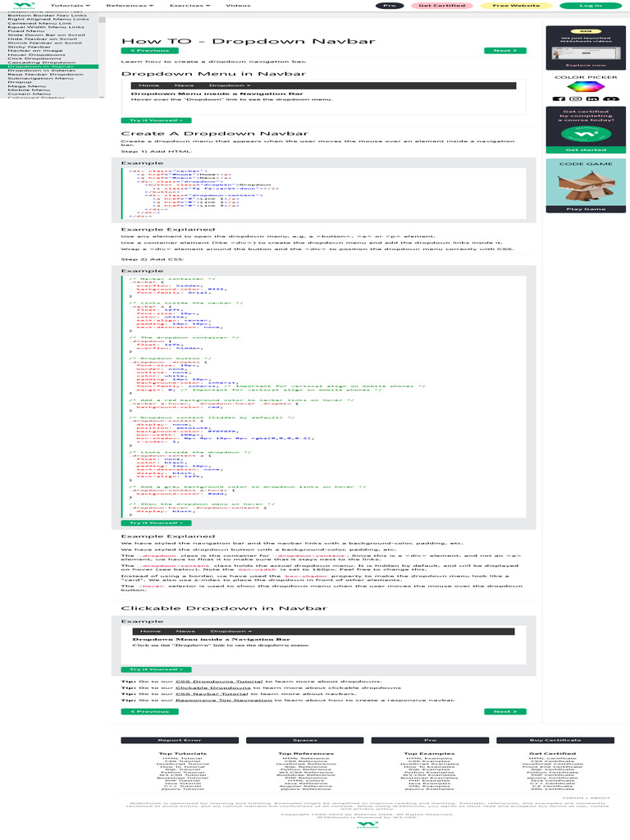This screenshot has width=630, height=840.
Task: Click Home in the first demo navbar
Action: point(148,85)
